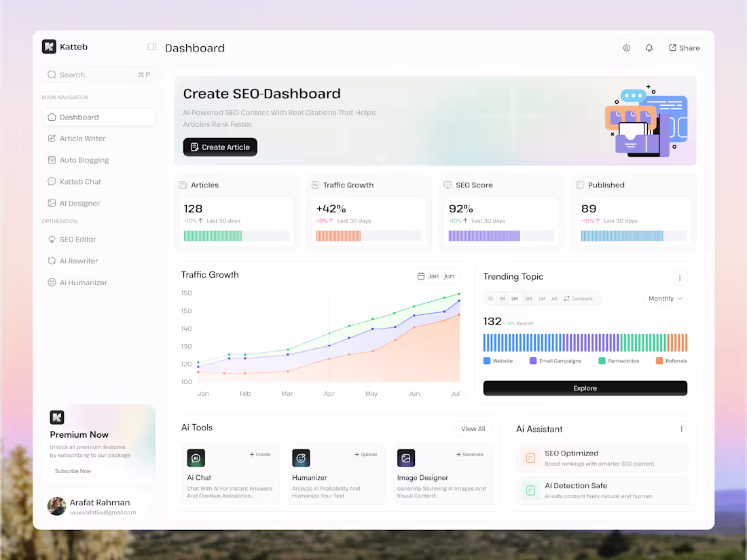Click the green Articles progress bar
The image size is (747, 560).
click(213, 236)
